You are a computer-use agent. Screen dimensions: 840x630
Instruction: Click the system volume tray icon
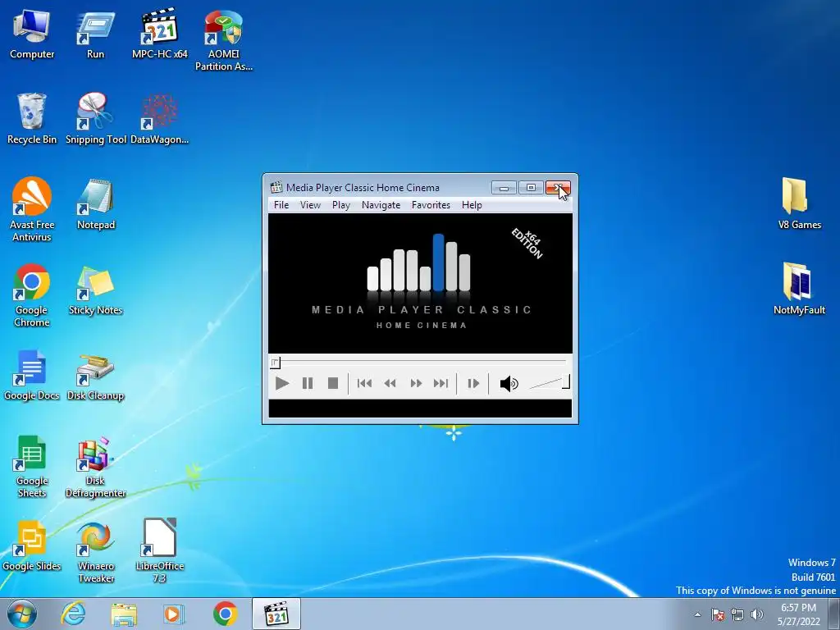tap(757, 614)
